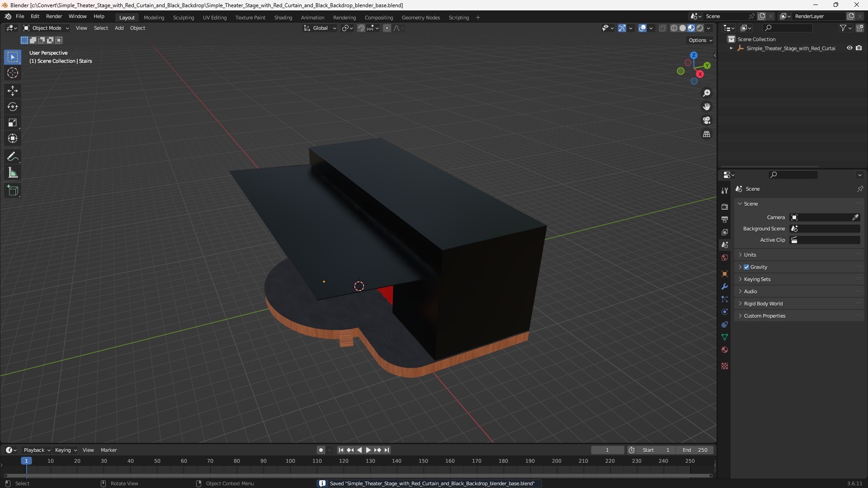Select the Add Cube tool

pyautogui.click(x=13, y=191)
